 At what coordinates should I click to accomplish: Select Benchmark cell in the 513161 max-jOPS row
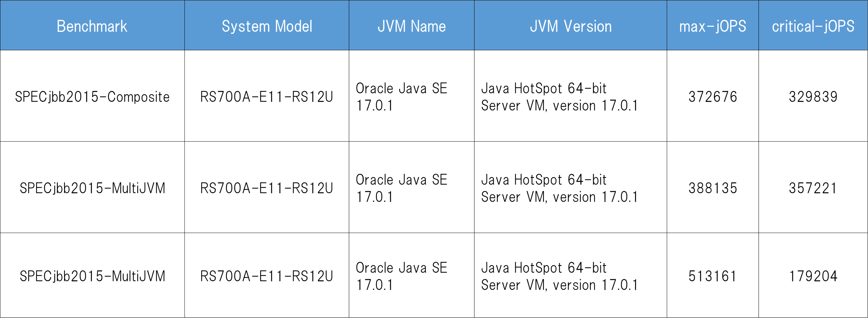point(92,276)
